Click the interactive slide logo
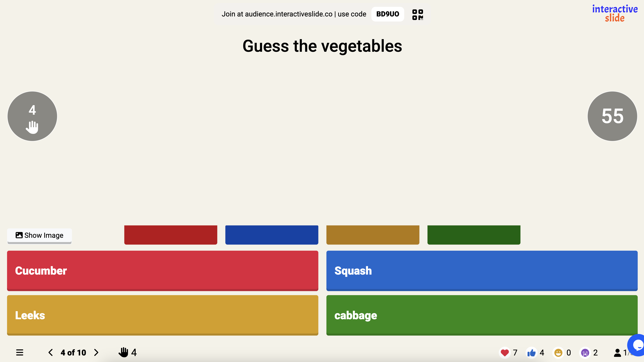 point(615,13)
